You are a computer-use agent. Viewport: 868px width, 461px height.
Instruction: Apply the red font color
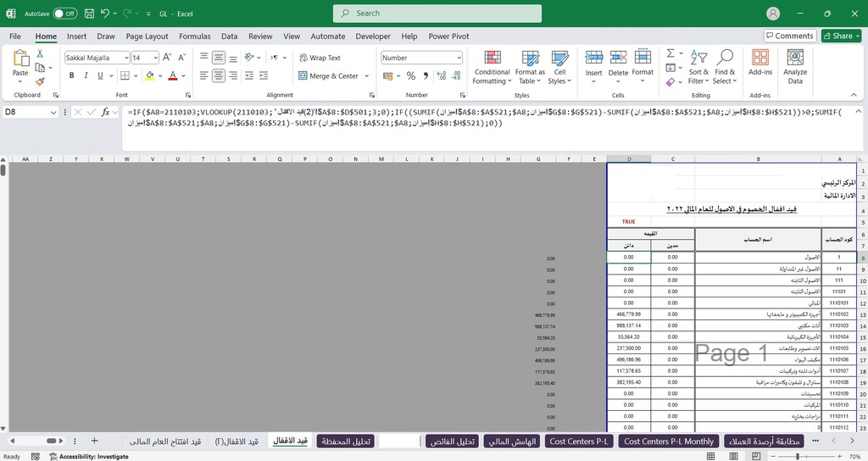tap(173, 75)
